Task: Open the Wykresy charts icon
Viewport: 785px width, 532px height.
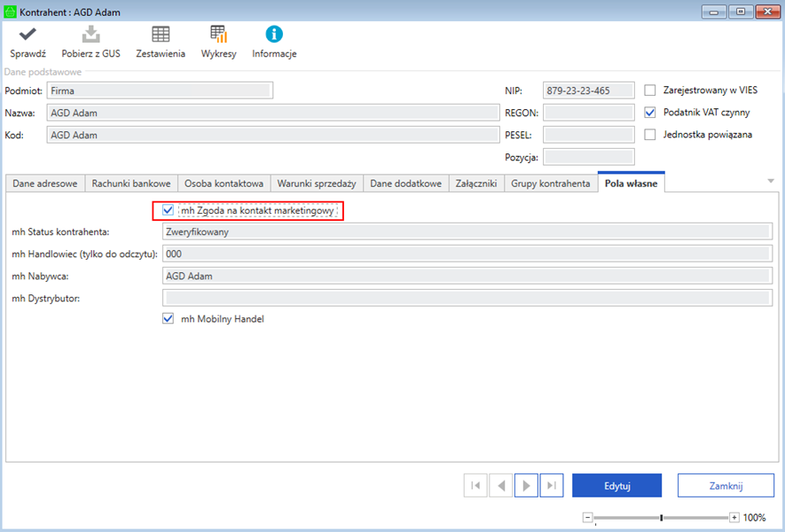Action: click(218, 35)
